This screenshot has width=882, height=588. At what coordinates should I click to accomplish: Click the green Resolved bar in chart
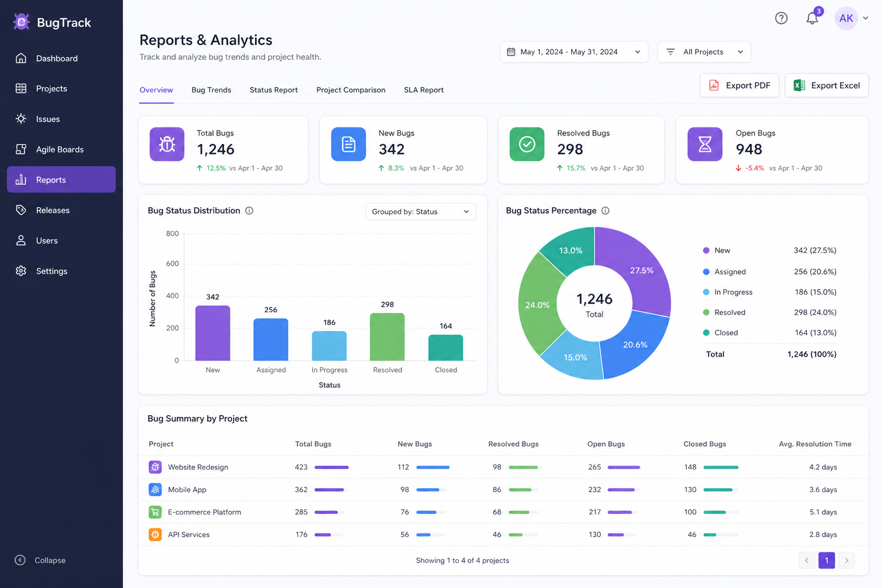coord(387,336)
